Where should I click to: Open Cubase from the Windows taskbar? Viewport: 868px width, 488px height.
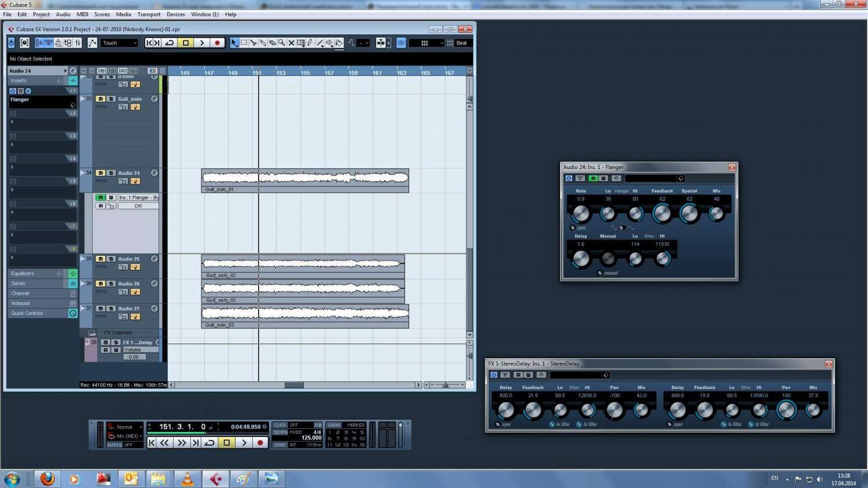[216, 479]
